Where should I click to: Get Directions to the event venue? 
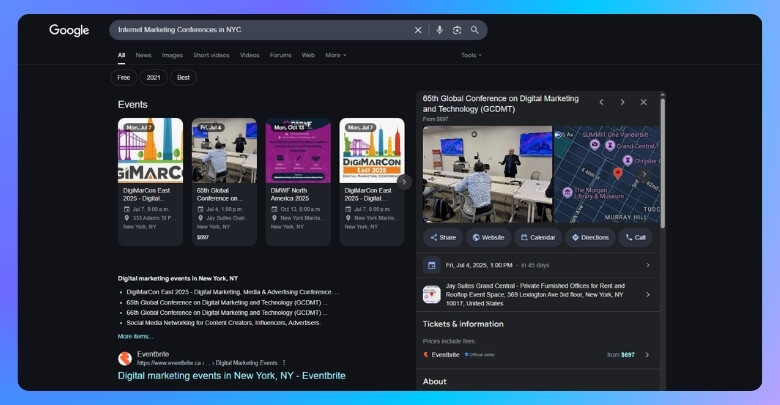(590, 237)
